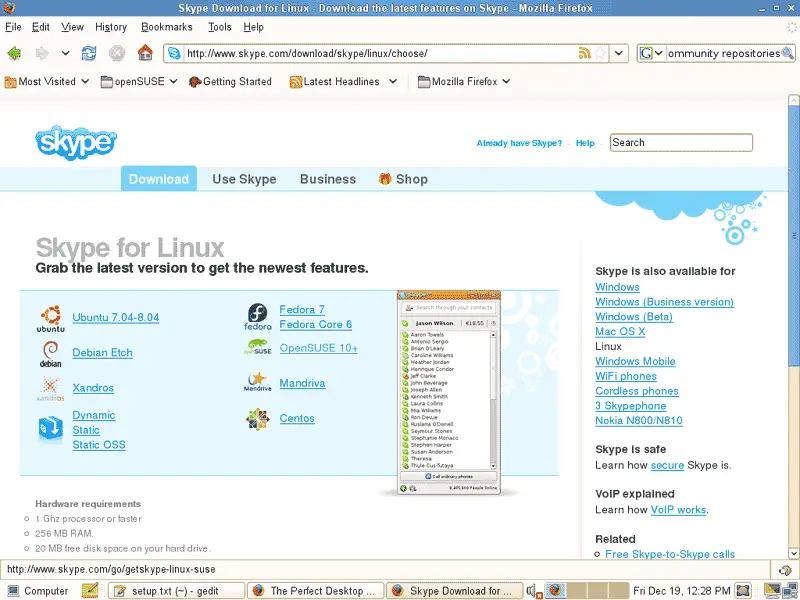Open the History menu
800x600 pixels.
pos(111,27)
